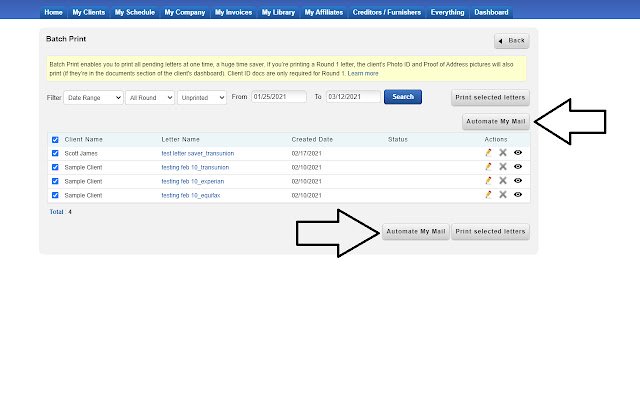Open the Creditors / Furnishers tab
The height and width of the screenshot is (400, 640).
tap(387, 12)
